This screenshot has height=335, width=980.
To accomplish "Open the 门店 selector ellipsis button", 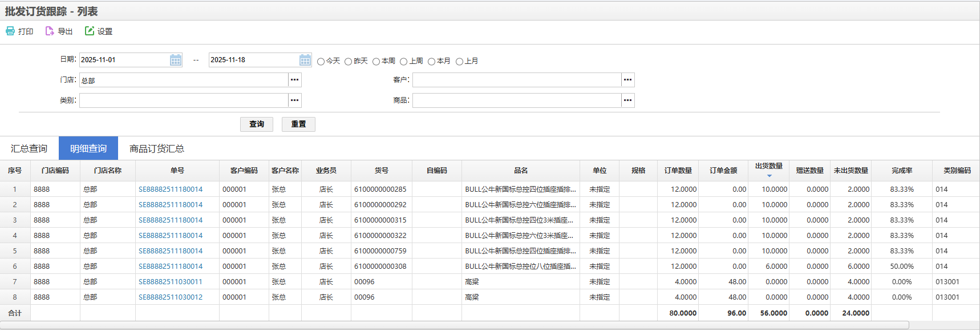I will tap(294, 80).
